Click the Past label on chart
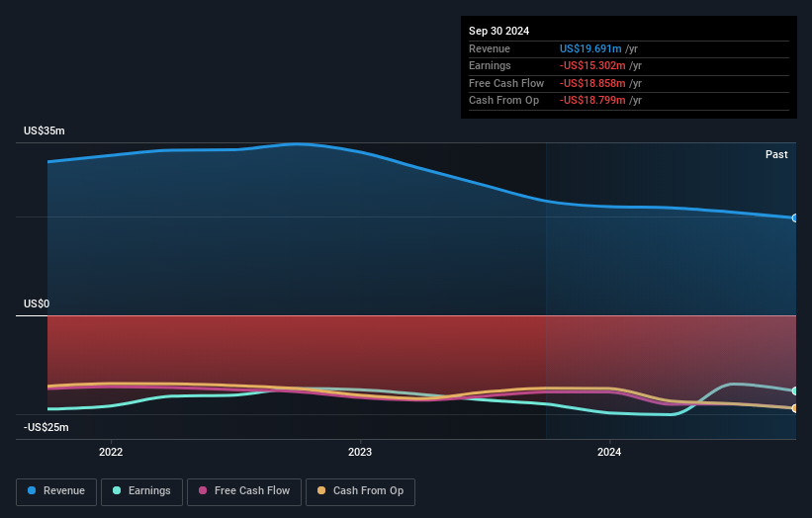This screenshot has width=812, height=518. click(776, 154)
